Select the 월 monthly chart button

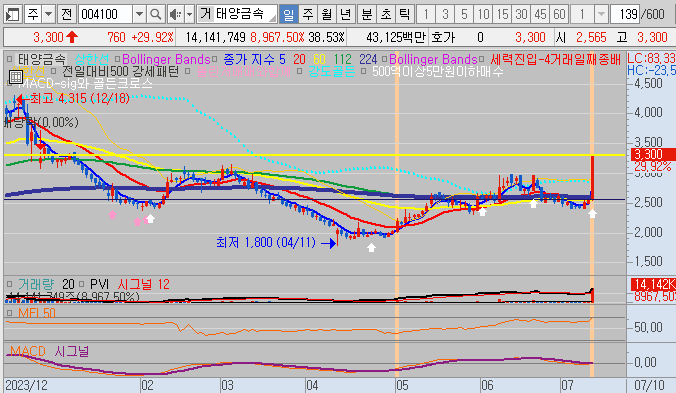coord(326,15)
